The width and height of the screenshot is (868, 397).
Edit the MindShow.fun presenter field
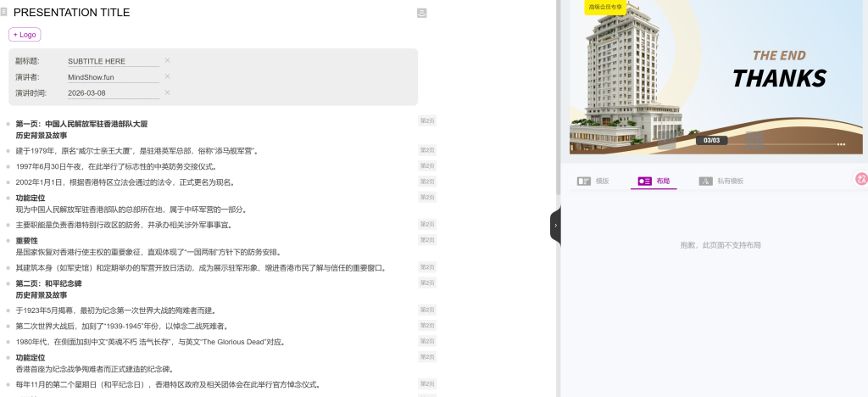tap(114, 77)
